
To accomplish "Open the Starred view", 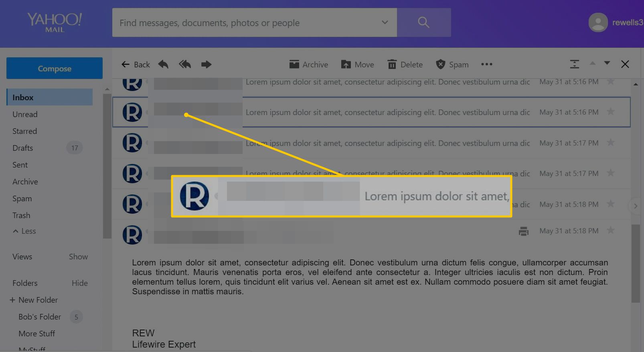I will [x=24, y=131].
